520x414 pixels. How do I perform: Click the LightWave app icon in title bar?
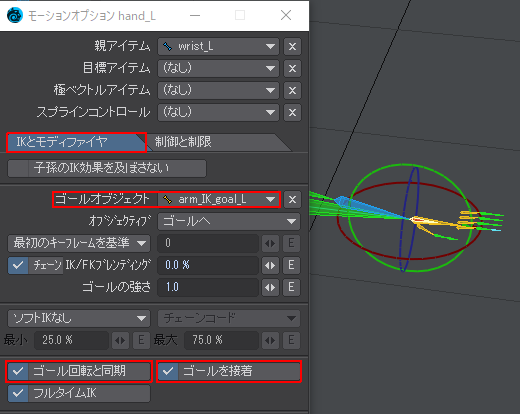pos(15,15)
